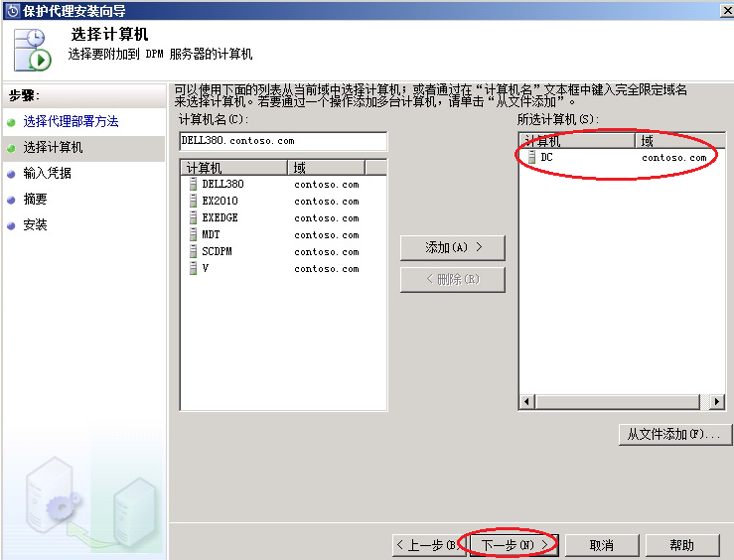Click left arrow of selected list scrollbar
Image resolution: width=734 pixels, height=560 pixels.
(x=527, y=401)
